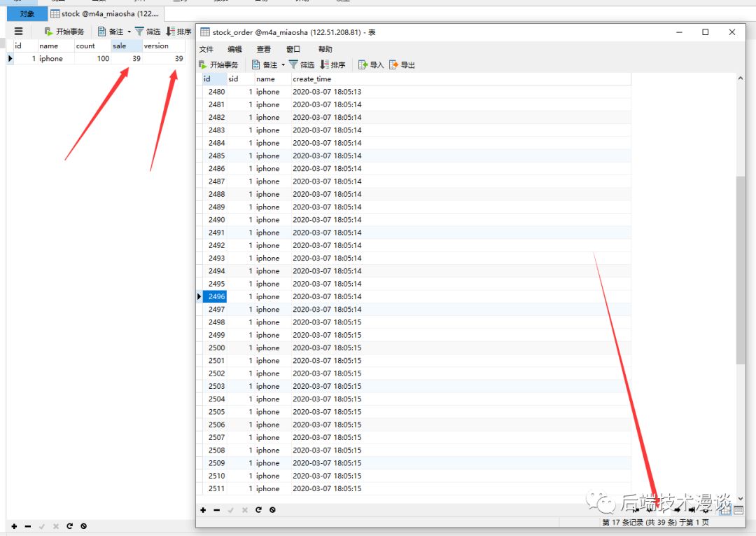Click the add record plus icon in stock_order
This screenshot has width=756, height=536.
coord(203,510)
